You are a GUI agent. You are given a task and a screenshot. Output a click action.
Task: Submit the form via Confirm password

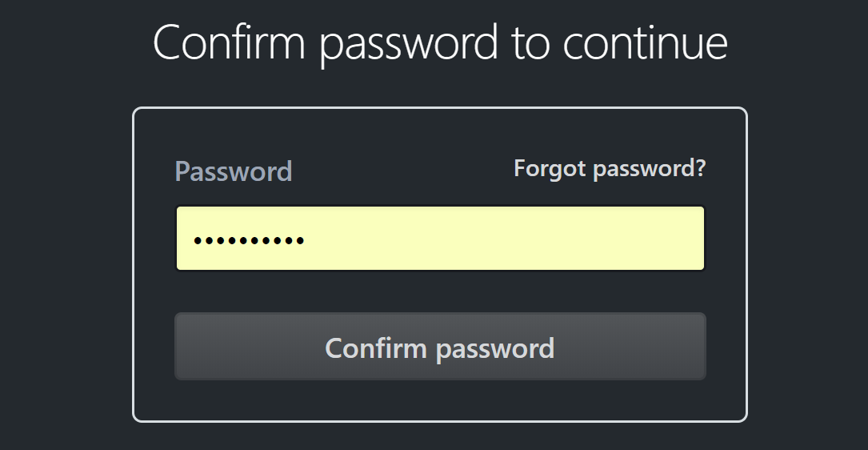point(440,347)
